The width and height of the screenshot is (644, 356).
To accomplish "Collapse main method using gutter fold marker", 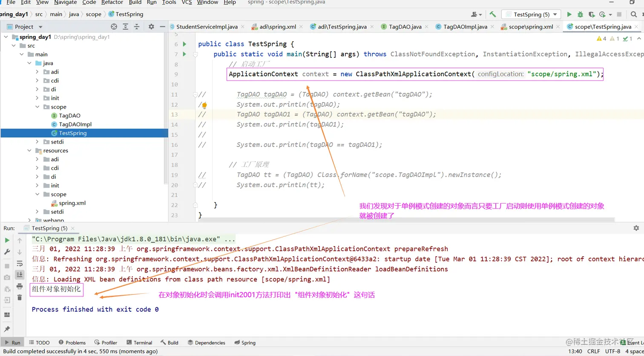I will [x=195, y=55].
